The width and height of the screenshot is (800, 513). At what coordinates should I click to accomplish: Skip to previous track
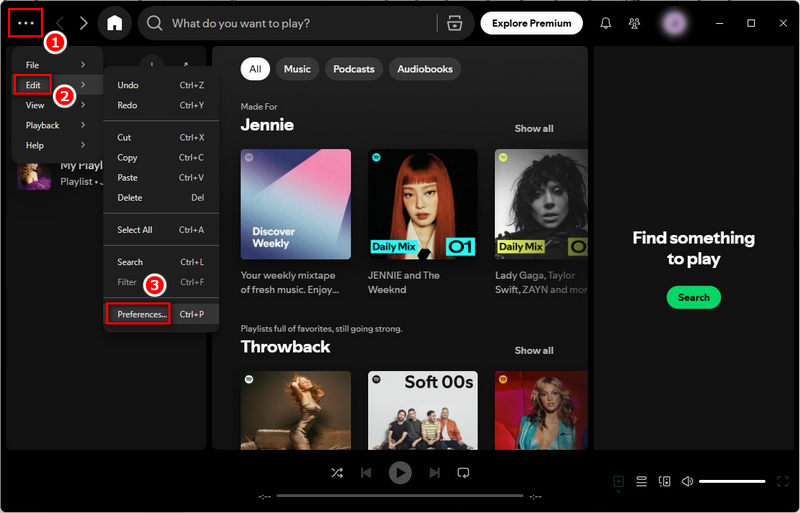point(366,473)
